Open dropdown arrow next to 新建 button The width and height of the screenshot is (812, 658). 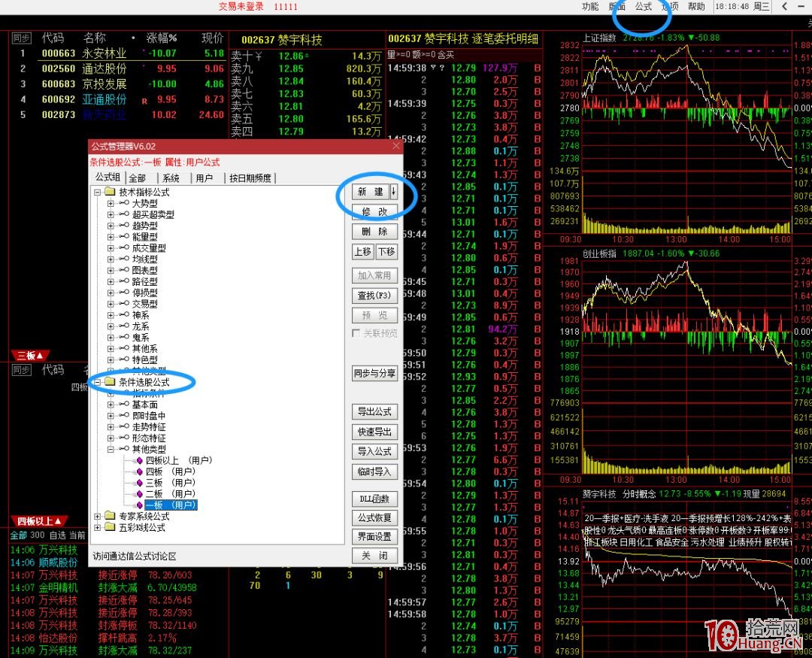(x=393, y=193)
